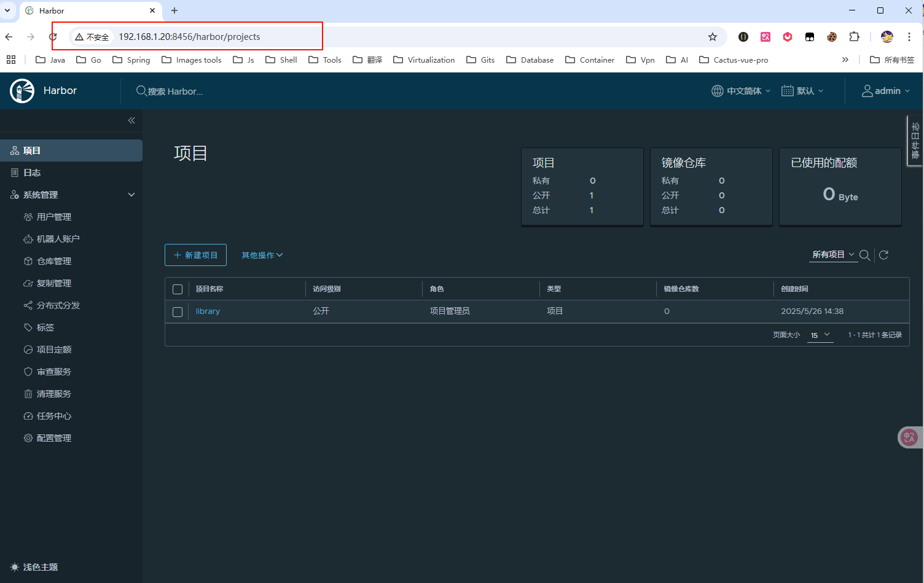Open the 默认 date format dropdown
The image size is (924, 583).
(x=802, y=91)
